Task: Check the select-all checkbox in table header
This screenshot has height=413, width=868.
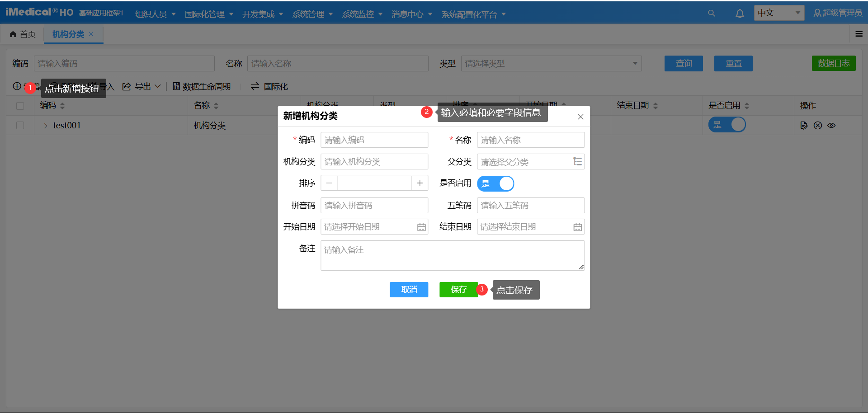Action: (x=20, y=105)
